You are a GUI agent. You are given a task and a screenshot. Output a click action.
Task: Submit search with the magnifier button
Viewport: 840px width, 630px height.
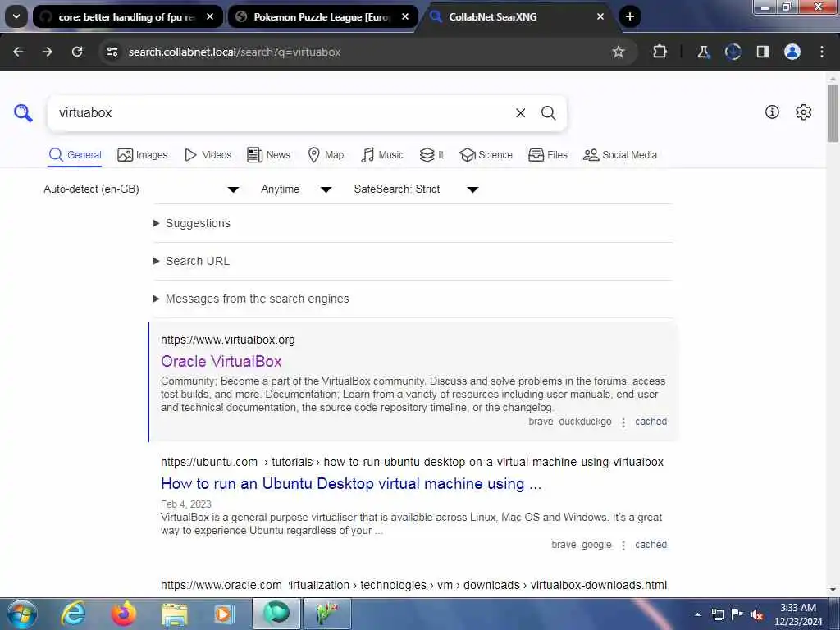pyautogui.click(x=548, y=113)
